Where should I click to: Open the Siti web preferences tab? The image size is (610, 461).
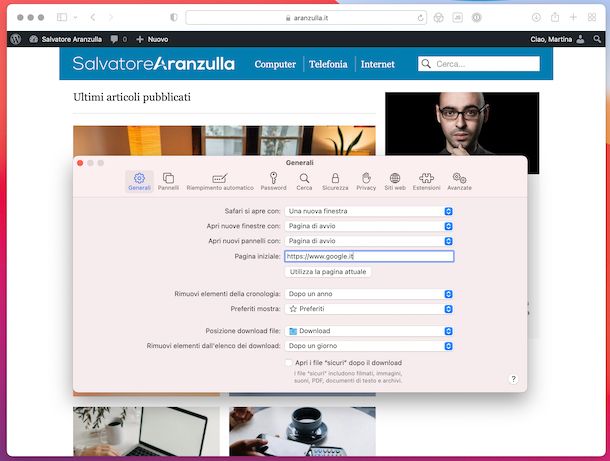[395, 181]
